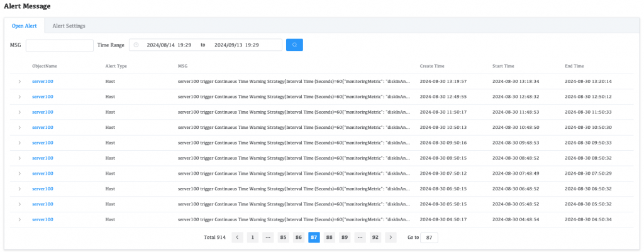The width and height of the screenshot is (644, 252).
Task: Go to next page arrow
Action: 391,238
